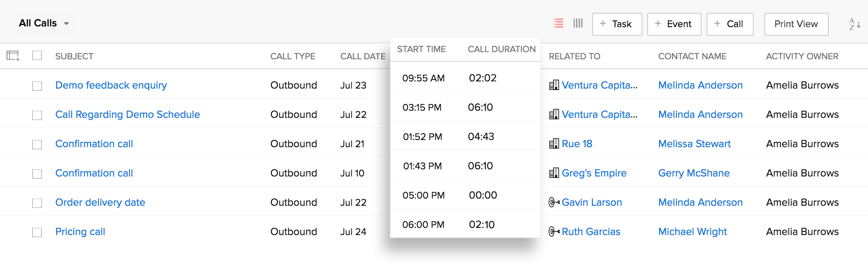Viewport: 868px width, 264px height.
Task: Switch to kanban column view icon
Action: point(578,23)
